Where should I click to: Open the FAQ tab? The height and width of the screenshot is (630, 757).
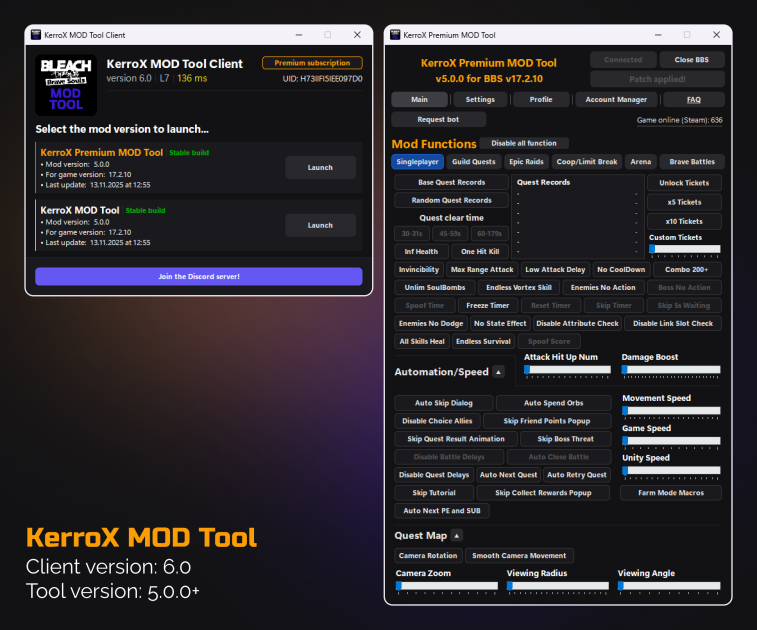(x=694, y=99)
